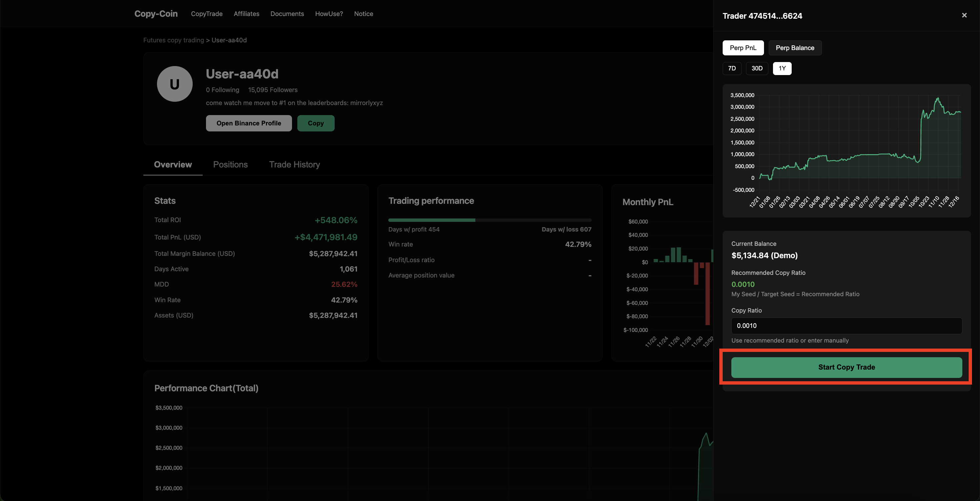Click the green Copy button
The width and height of the screenshot is (980, 501).
tap(316, 123)
